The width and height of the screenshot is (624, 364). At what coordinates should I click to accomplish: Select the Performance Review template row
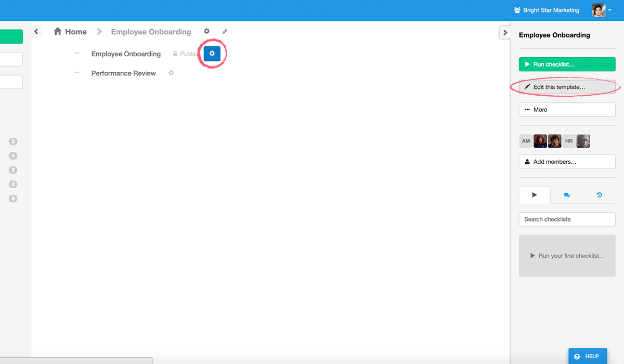coord(124,73)
